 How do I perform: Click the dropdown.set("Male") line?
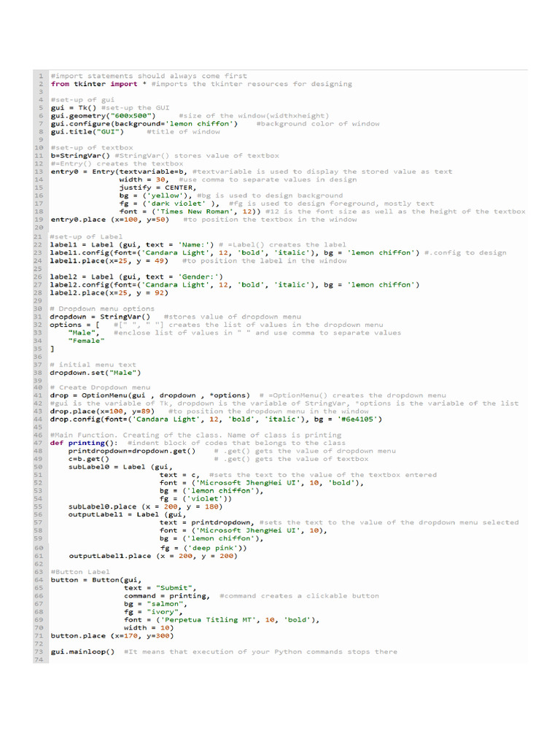coord(96,373)
